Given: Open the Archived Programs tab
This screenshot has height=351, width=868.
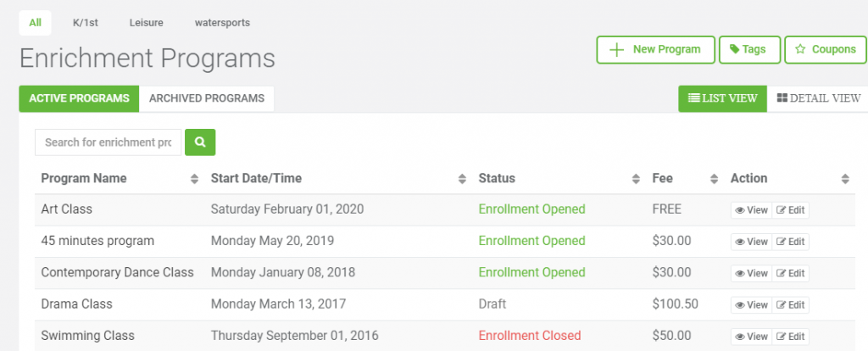Looking at the screenshot, I should tap(207, 98).
